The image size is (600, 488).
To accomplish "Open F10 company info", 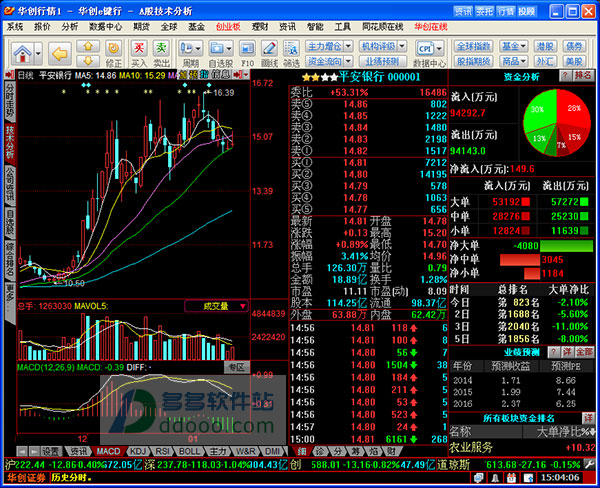I will (247, 53).
